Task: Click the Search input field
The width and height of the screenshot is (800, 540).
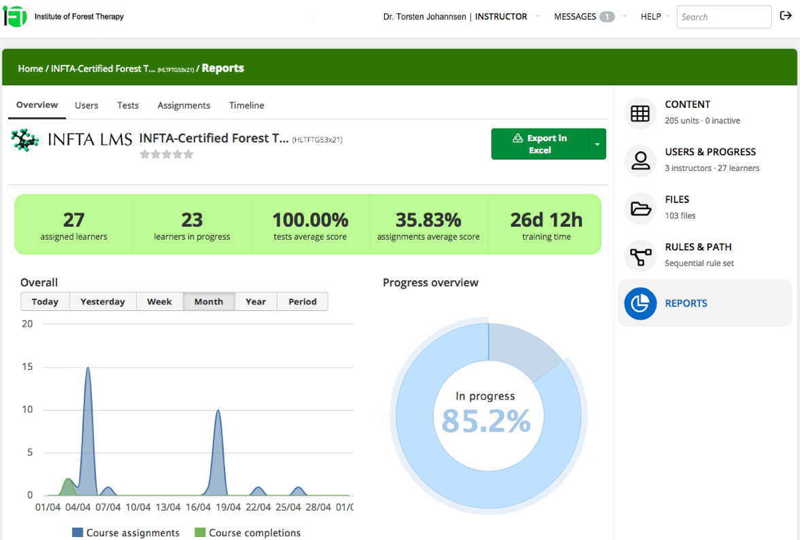Action: [x=723, y=17]
